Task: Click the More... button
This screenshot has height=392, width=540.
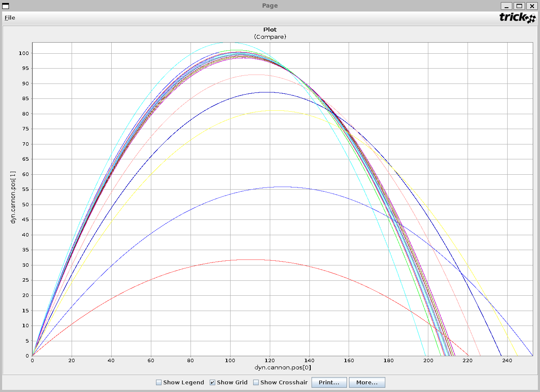Action: (x=367, y=382)
